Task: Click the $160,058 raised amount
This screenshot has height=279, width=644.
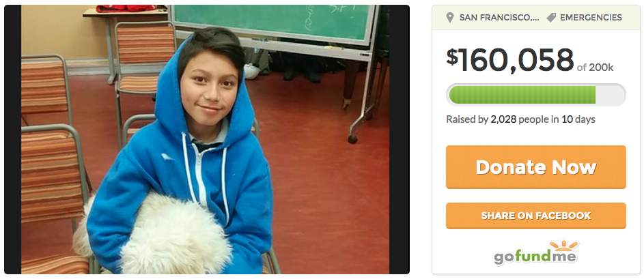Action: (510, 60)
